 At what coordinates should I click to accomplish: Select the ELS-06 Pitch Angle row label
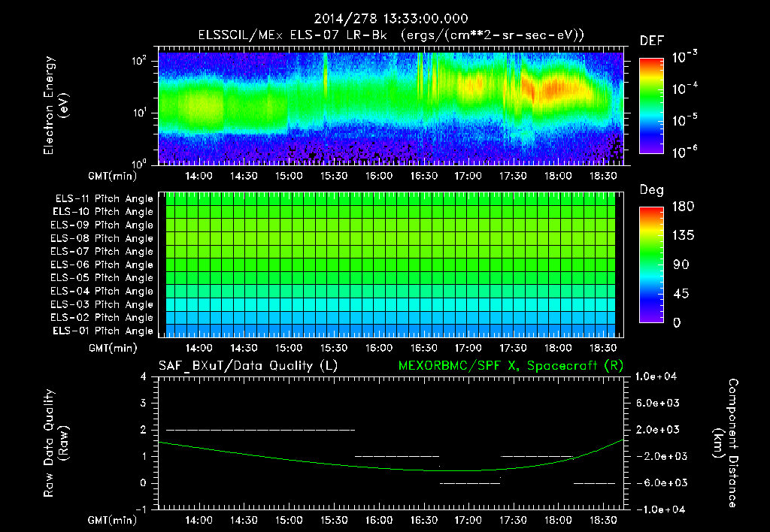coord(102,264)
